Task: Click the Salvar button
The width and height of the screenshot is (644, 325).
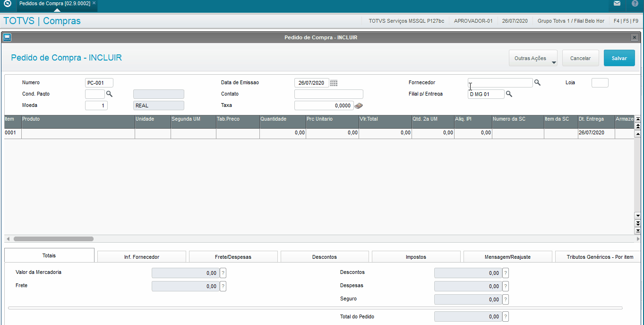Action: coord(619,58)
